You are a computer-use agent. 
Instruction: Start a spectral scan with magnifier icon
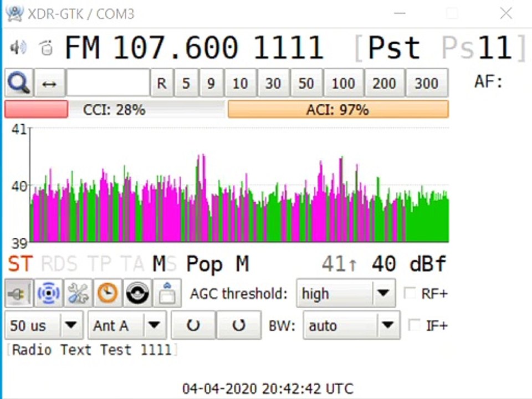coord(19,83)
